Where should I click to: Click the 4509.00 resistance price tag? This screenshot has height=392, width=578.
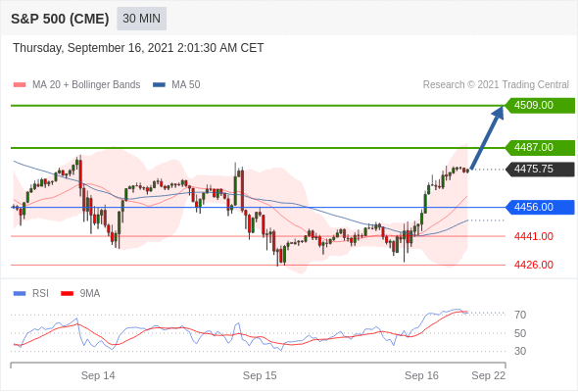540,106
